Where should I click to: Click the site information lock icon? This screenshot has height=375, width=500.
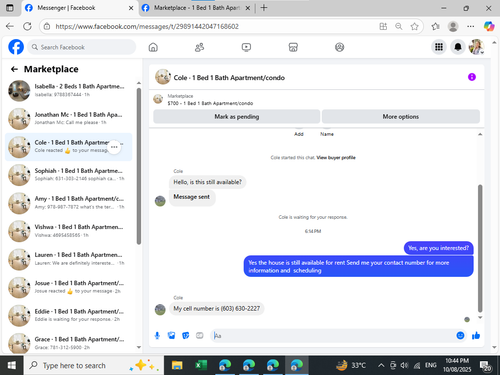tap(47, 26)
